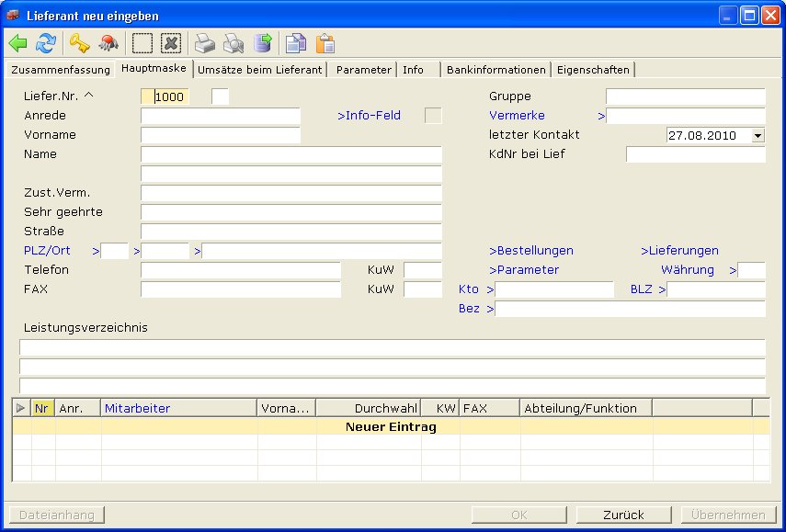The image size is (786, 532).
Task: Click into the Gruppe input field
Action: coord(685,96)
